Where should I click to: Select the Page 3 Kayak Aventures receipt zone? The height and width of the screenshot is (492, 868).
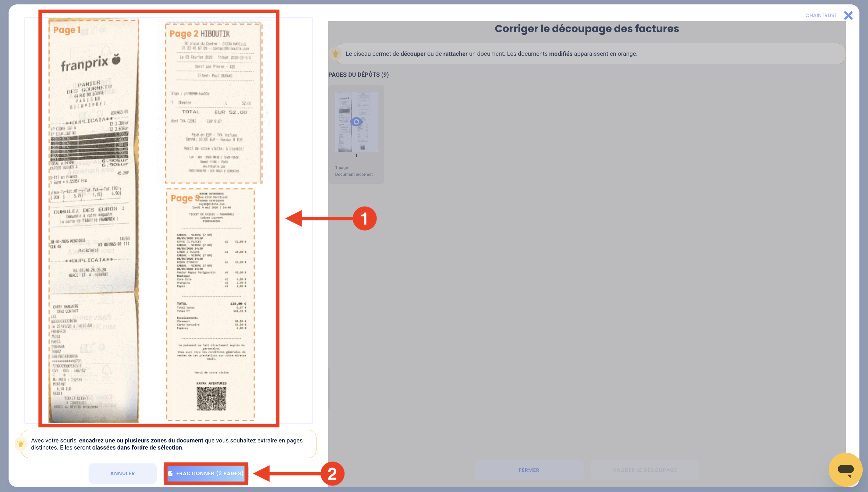pyautogui.click(x=210, y=304)
